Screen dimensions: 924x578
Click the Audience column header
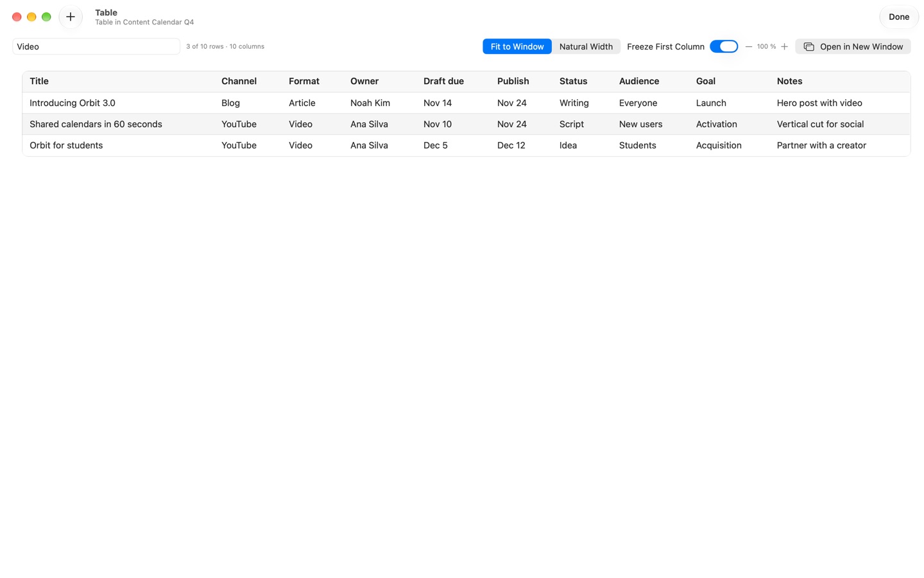coord(639,81)
